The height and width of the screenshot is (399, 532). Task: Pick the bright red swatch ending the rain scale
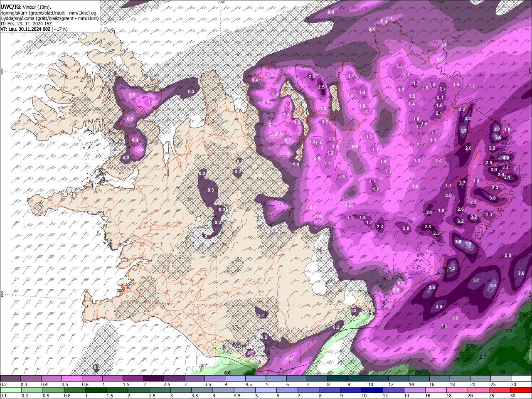[x=521, y=390]
